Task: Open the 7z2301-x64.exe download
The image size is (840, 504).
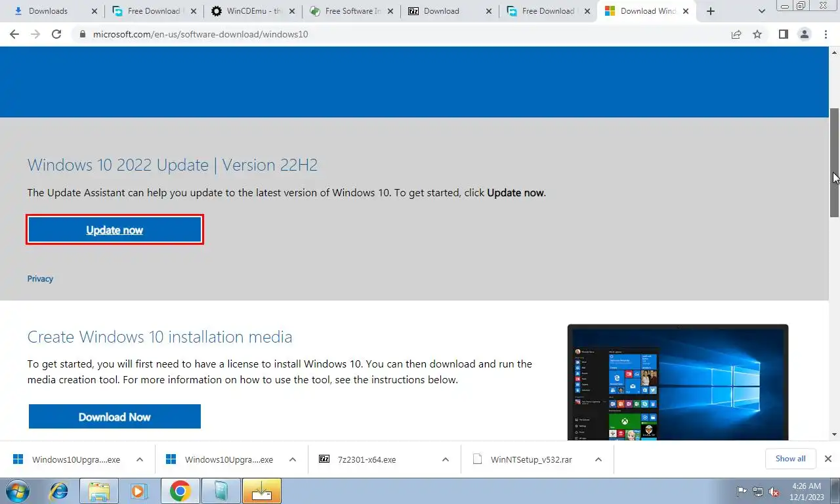Action: [x=367, y=459]
